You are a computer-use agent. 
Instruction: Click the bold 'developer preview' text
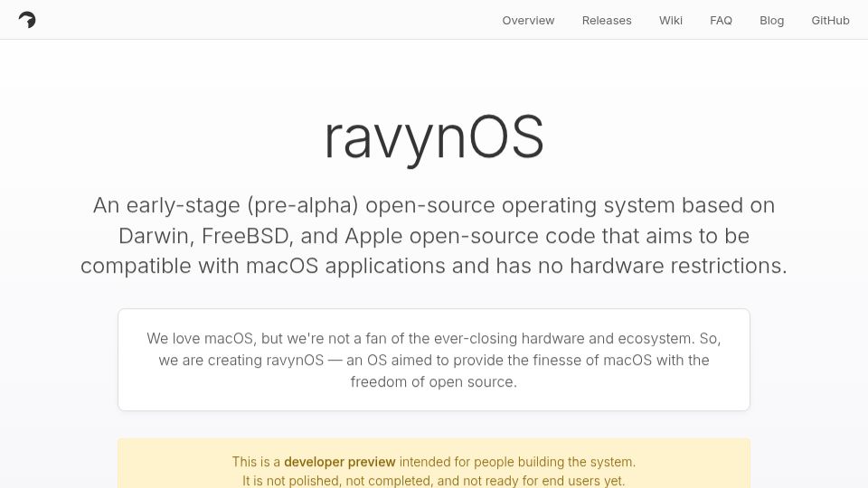[340, 462]
